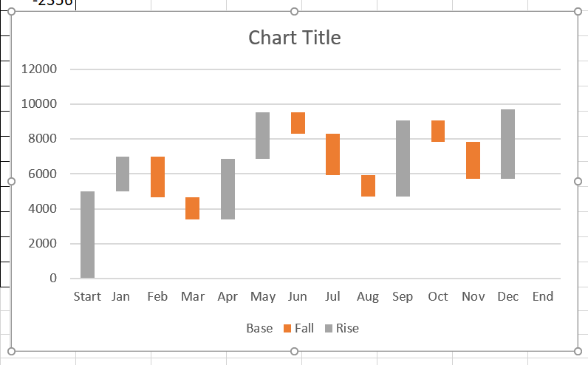
Task: Click the orange Feb fall bar
Action: [157, 177]
